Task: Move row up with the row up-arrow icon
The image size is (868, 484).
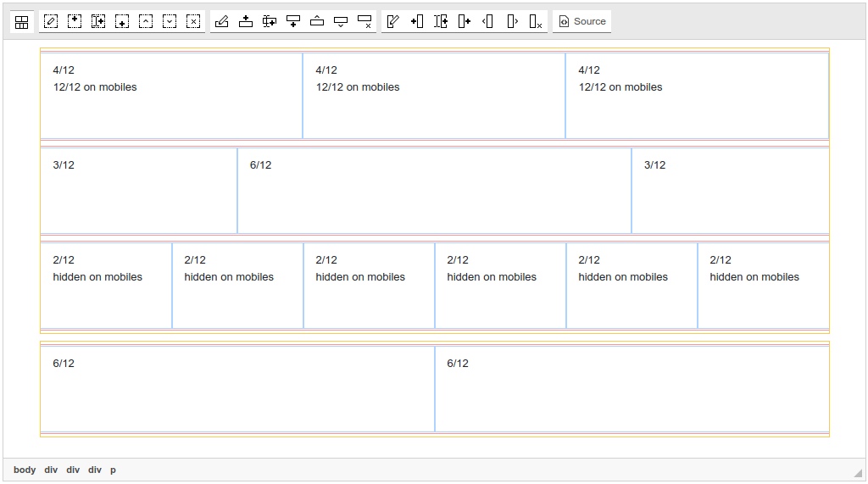Action: coord(317,22)
